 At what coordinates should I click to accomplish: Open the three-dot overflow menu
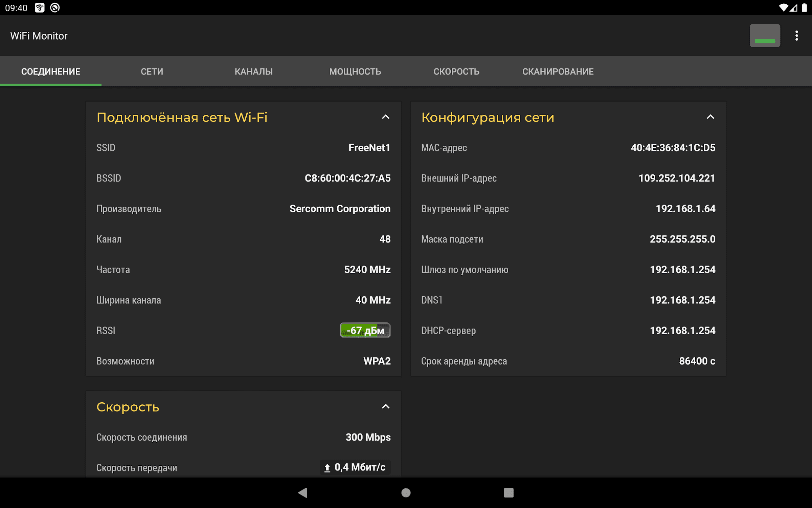point(796,36)
